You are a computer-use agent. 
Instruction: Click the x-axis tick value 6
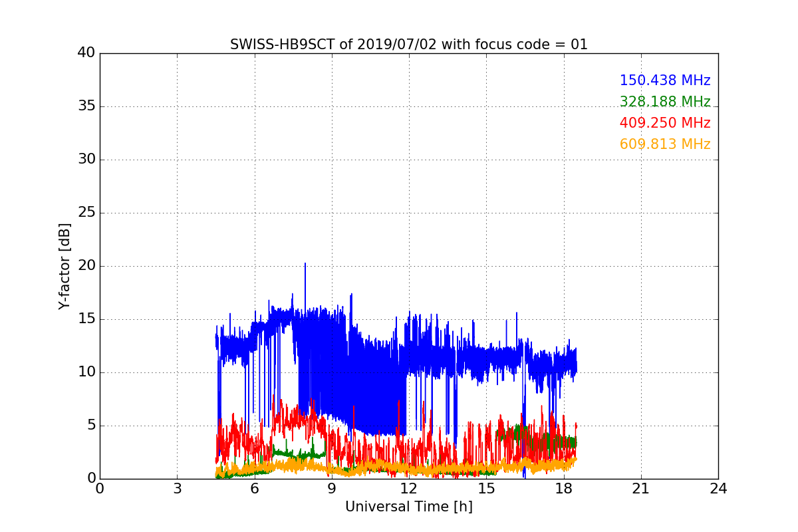coord(254,488)
